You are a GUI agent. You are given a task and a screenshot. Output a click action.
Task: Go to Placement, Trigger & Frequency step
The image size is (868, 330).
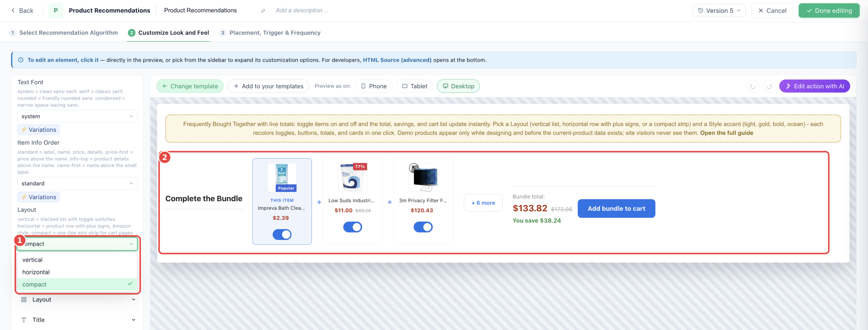point(270,33)
